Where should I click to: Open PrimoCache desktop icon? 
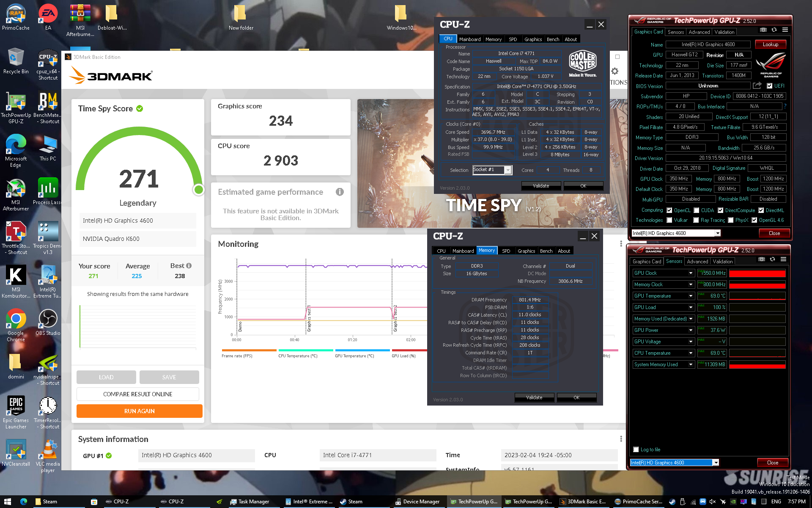[16, 18]
